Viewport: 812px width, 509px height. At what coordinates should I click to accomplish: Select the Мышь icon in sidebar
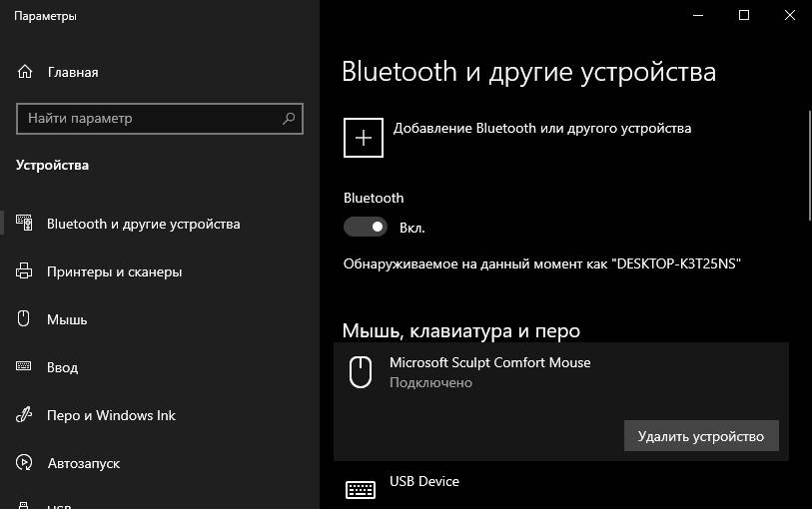point(25,319)
